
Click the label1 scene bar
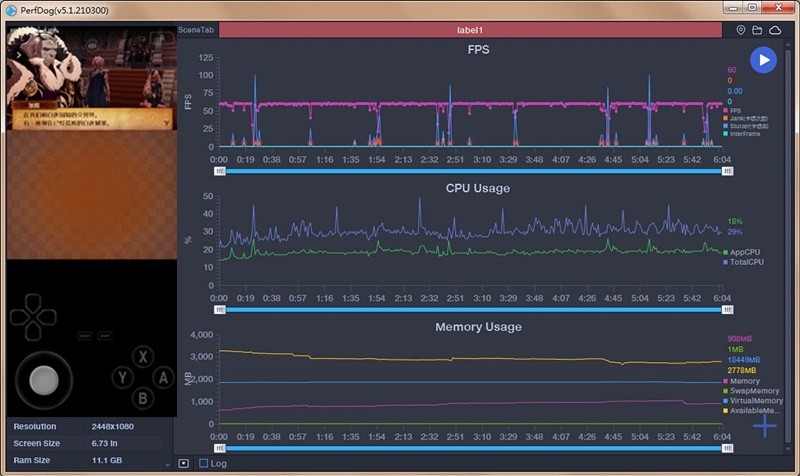470,30
